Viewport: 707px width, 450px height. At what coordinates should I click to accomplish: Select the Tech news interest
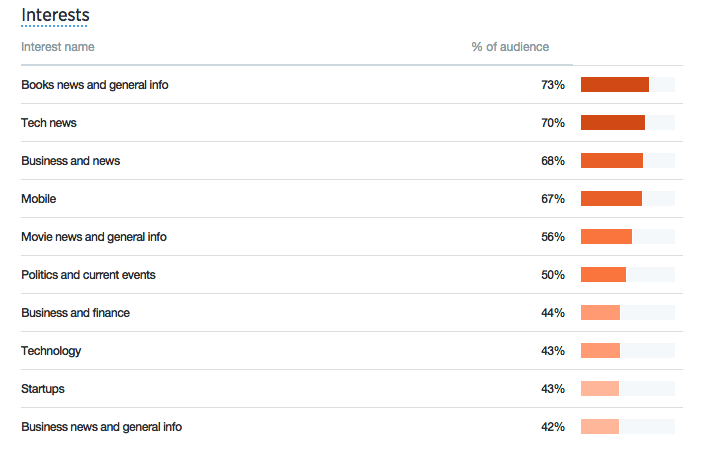tap(49, 123)
